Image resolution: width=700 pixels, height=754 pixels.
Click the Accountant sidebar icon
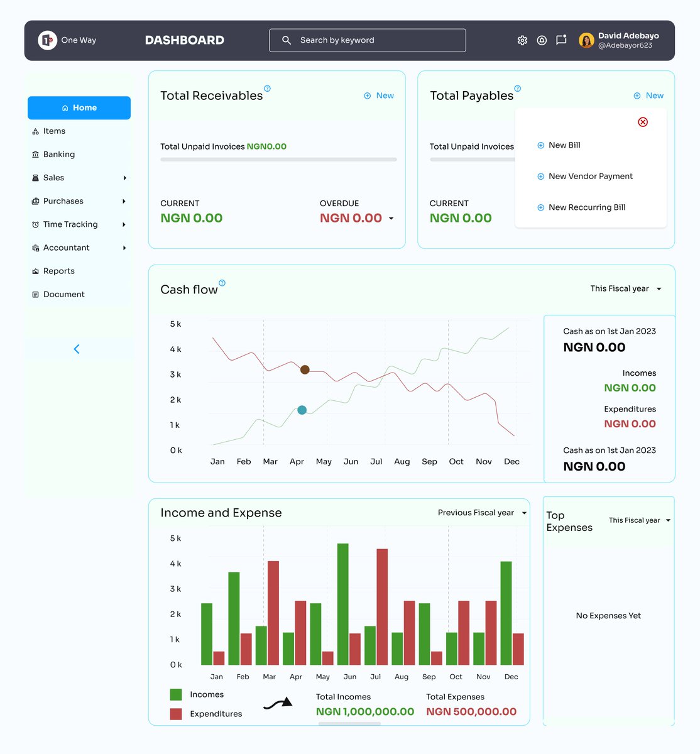point(35,248)
